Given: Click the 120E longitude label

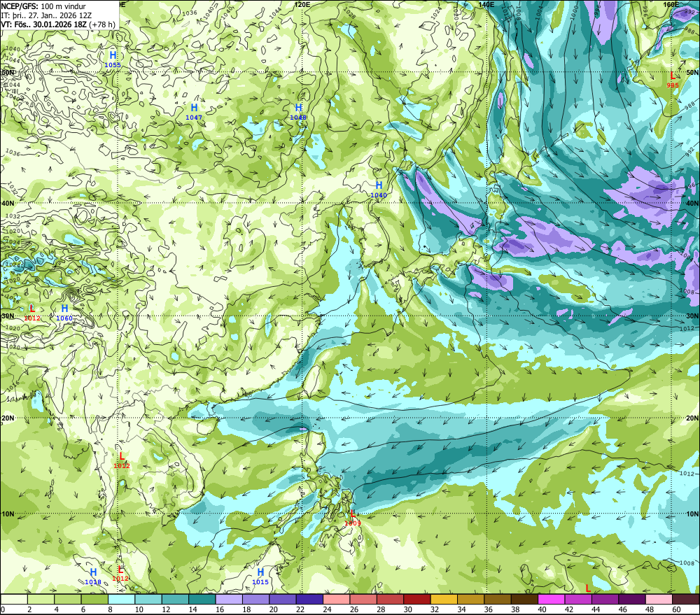Looking at the screenshot, I should click(302, 4).
